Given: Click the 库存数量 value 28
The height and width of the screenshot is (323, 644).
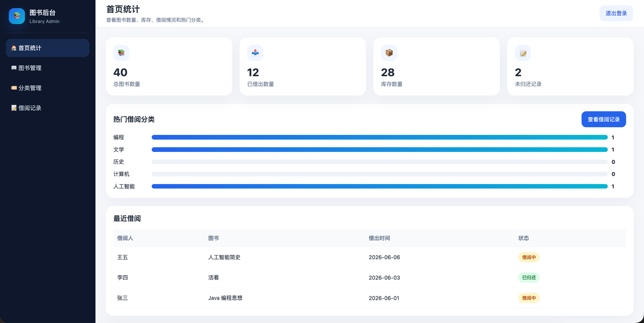Looking at the screenshot, I should pyautogui.click(x=388, y=72).
